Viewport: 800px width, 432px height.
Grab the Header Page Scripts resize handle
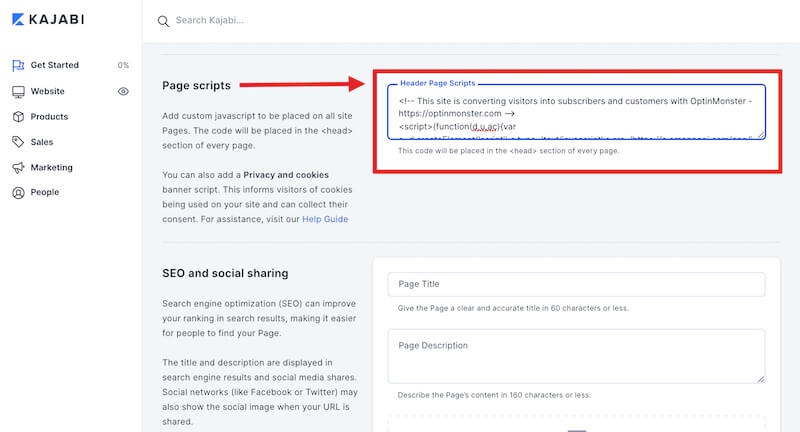click(x=761, y=135)
